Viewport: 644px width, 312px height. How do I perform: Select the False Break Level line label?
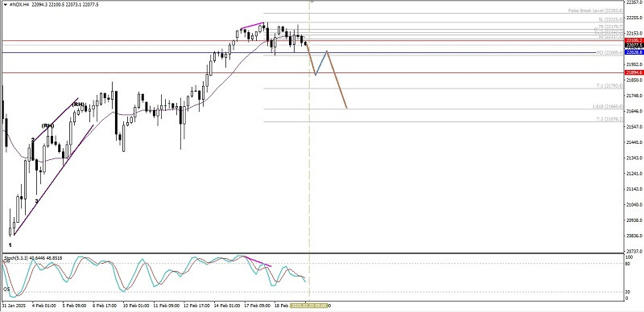[x=596, y=10]
